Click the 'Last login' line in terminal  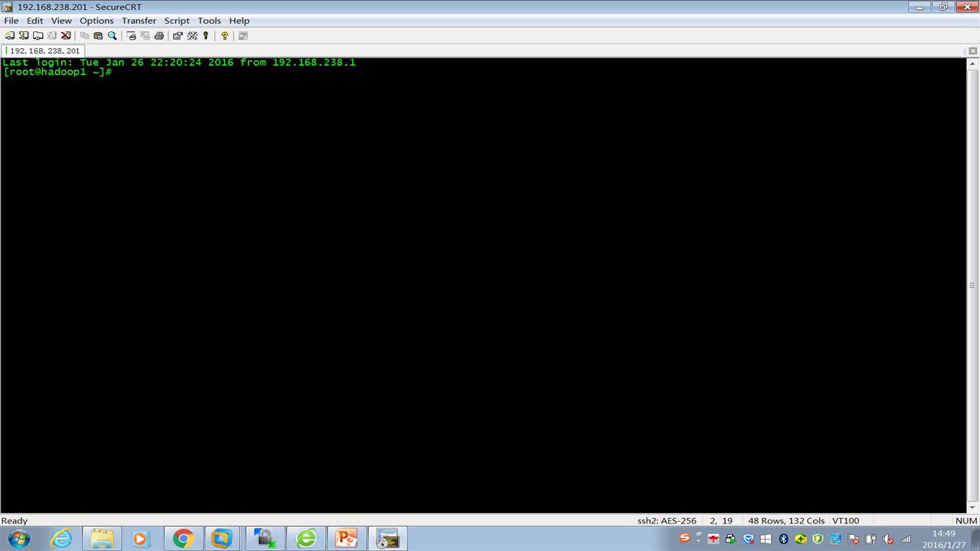pyautogui.click(x=179, y=63)
